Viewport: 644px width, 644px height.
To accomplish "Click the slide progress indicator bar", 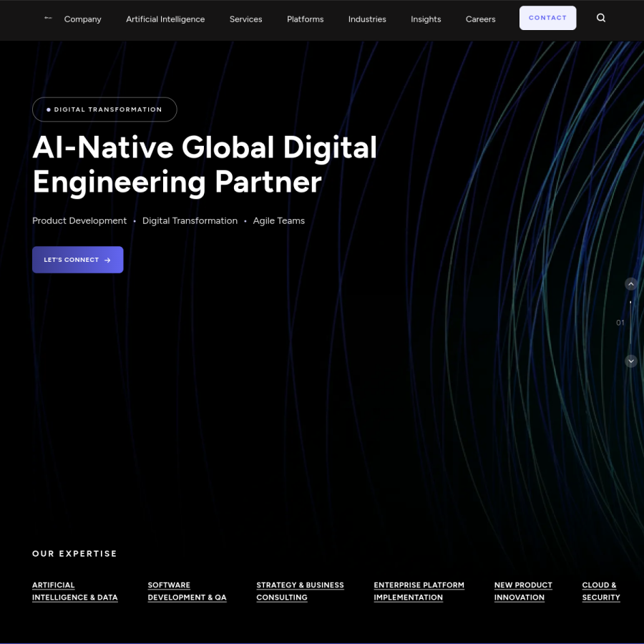I will pyautogui.click(x=630, y=323).
